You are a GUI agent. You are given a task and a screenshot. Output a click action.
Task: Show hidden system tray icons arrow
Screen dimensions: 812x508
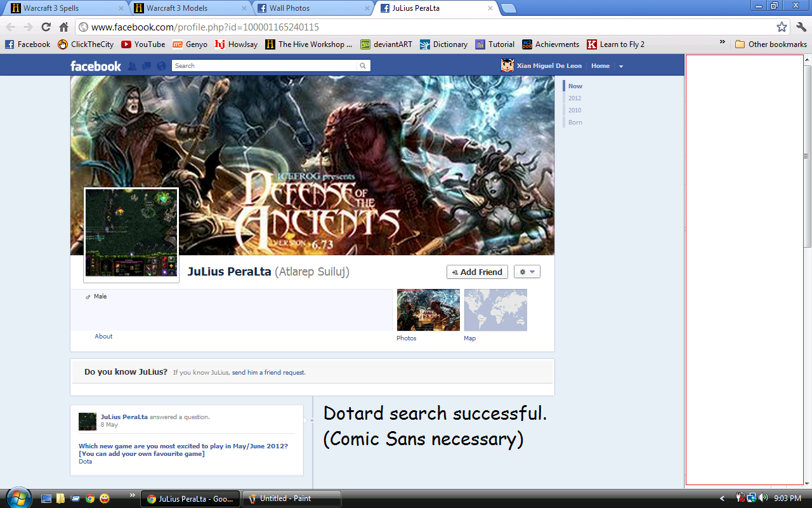(722, 498)
